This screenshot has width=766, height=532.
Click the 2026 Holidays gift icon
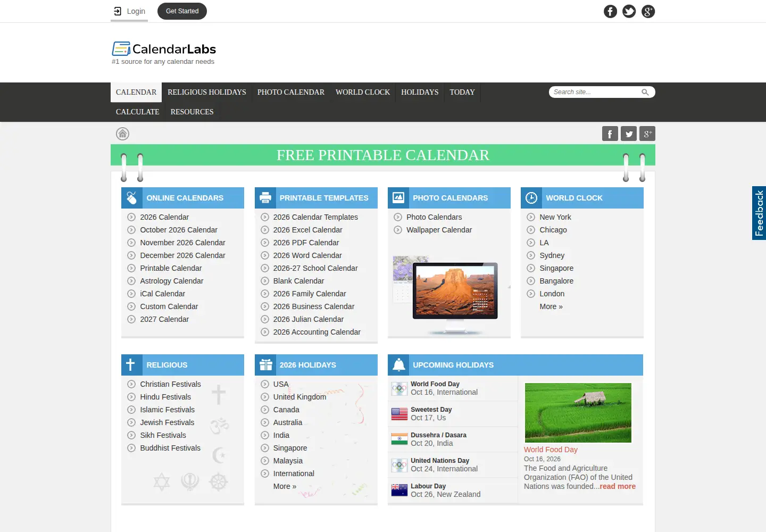click(x=265, y=365)
